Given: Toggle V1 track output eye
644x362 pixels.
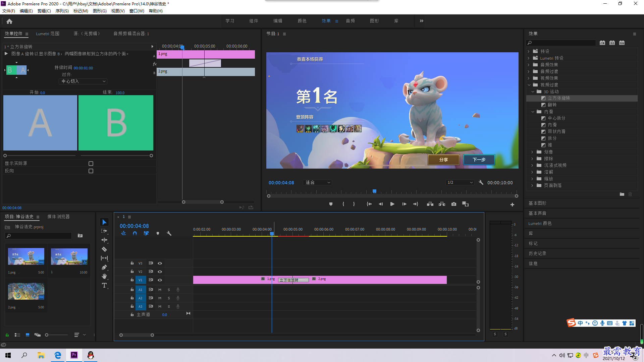Looking at the screenshot, I should 160,280.
